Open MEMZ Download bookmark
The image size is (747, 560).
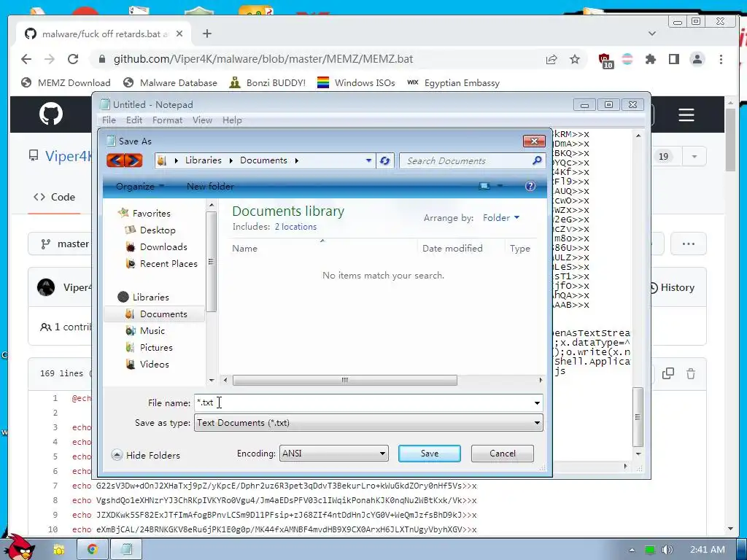click(66, 83)
